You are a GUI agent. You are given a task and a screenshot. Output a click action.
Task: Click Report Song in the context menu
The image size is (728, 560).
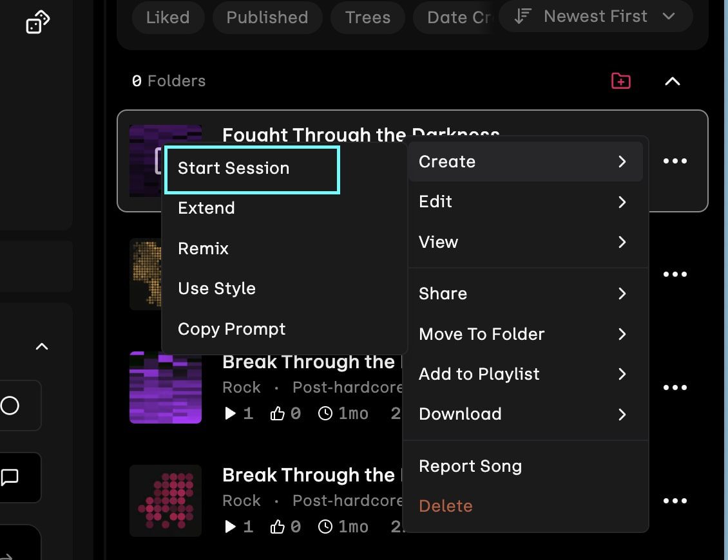(470, 466)
